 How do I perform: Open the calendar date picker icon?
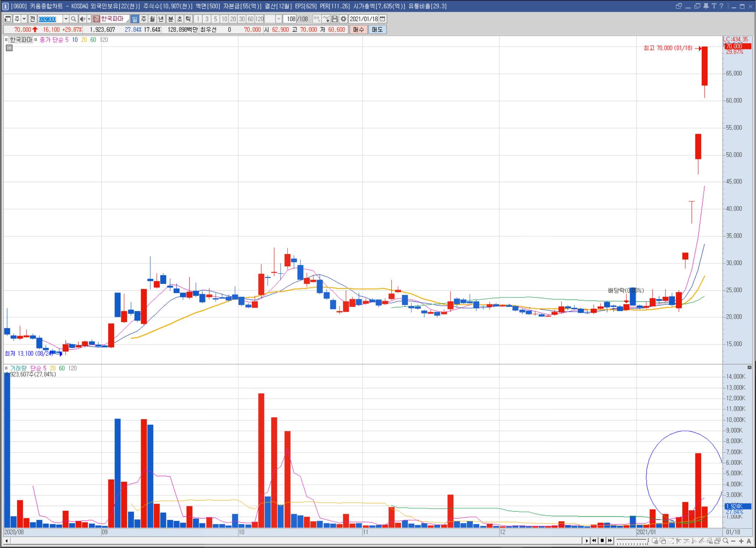(x=383, y=19)
